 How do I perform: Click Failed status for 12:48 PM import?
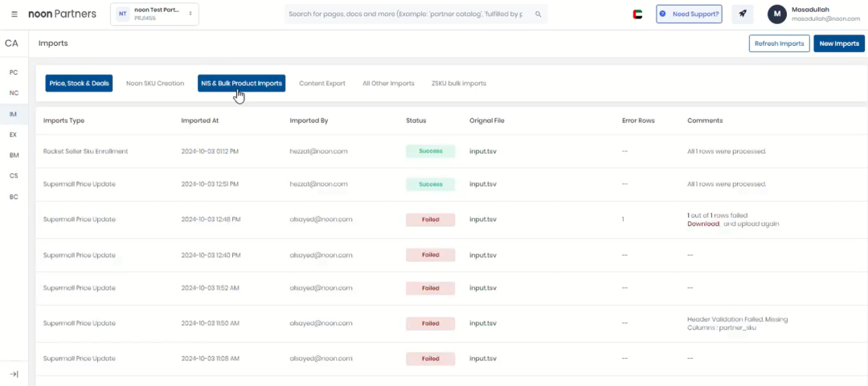pos(430,220)
